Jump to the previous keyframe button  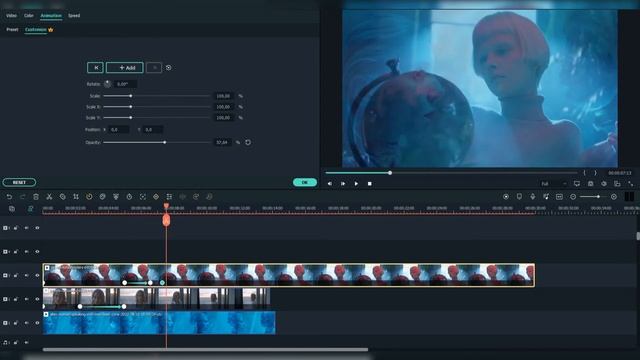(x=96, y=68)
